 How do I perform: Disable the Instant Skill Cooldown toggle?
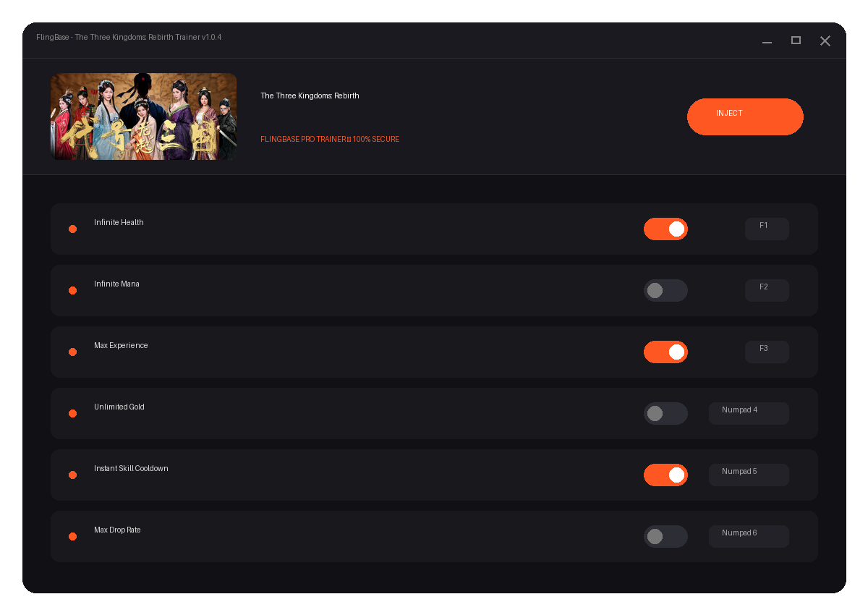point(665,475)
